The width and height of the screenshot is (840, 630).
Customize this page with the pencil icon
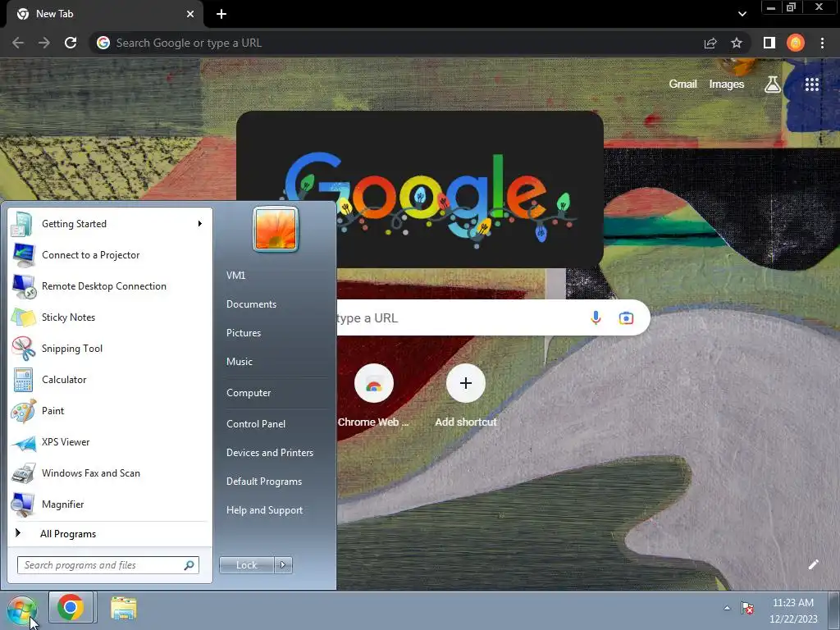pos(813,564)
